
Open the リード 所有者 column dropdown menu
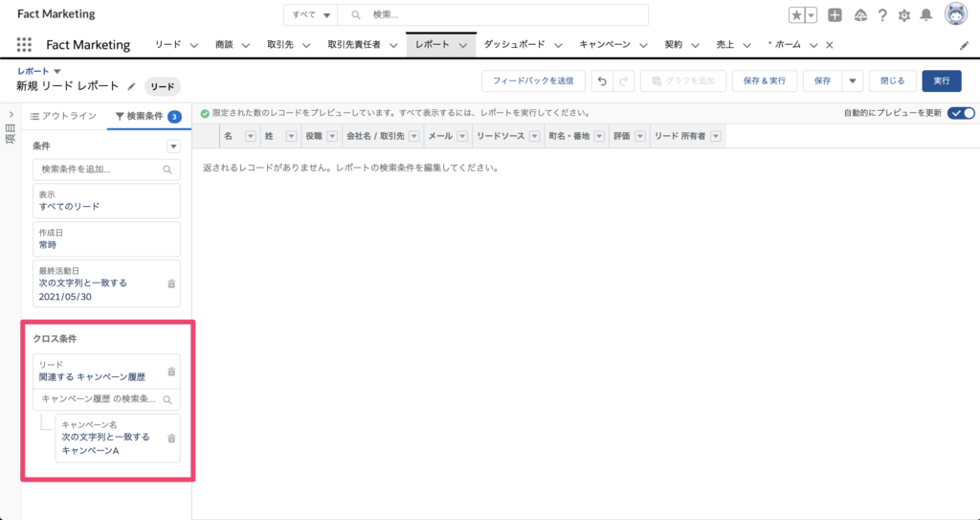pos(716,136)
